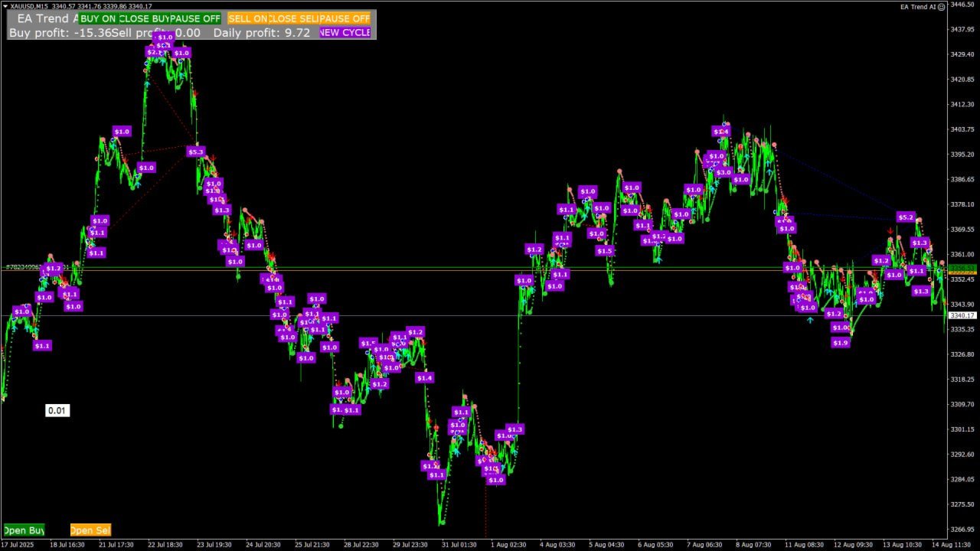This screenshot has height=551, width=980.
Task: Open the chart menu triangle beside XAUUSD,M15
Action: tap(5, 6)
